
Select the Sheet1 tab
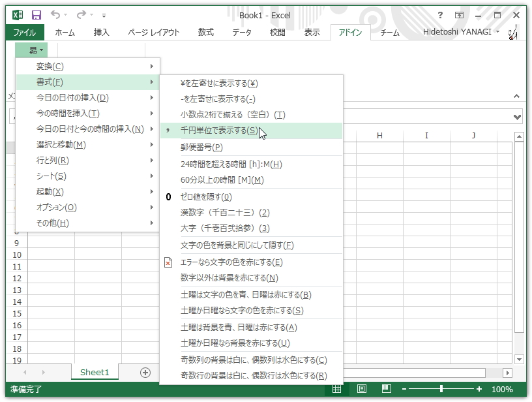pyautogui.click(x=95, y=372)
